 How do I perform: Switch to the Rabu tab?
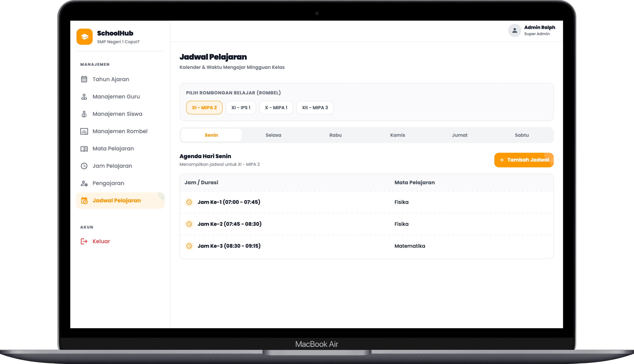[335, 135]
